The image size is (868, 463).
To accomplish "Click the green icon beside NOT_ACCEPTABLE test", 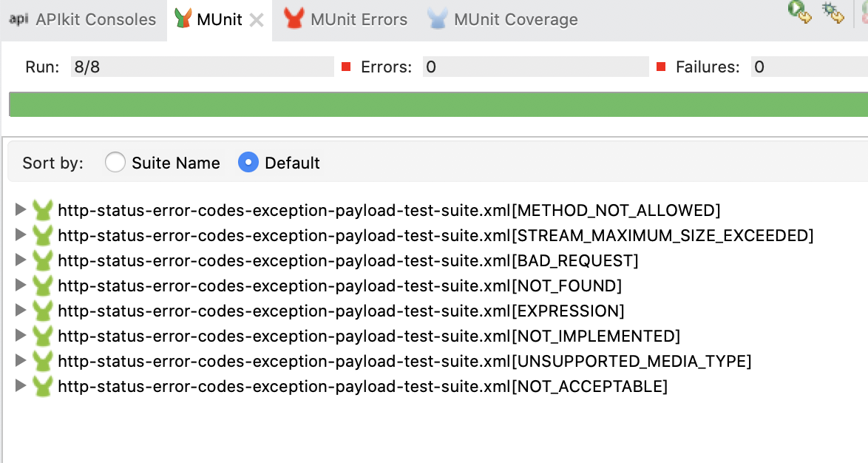I will (x=44, y=386).
